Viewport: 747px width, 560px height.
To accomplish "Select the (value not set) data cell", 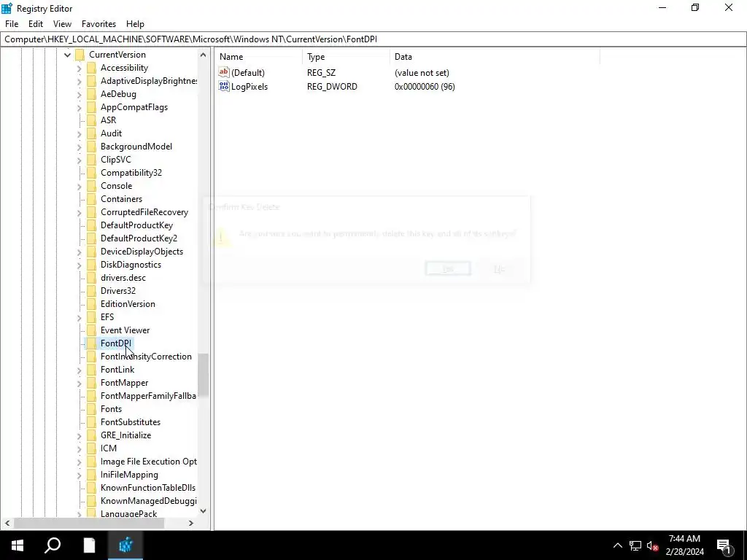I will click(422, 73).
